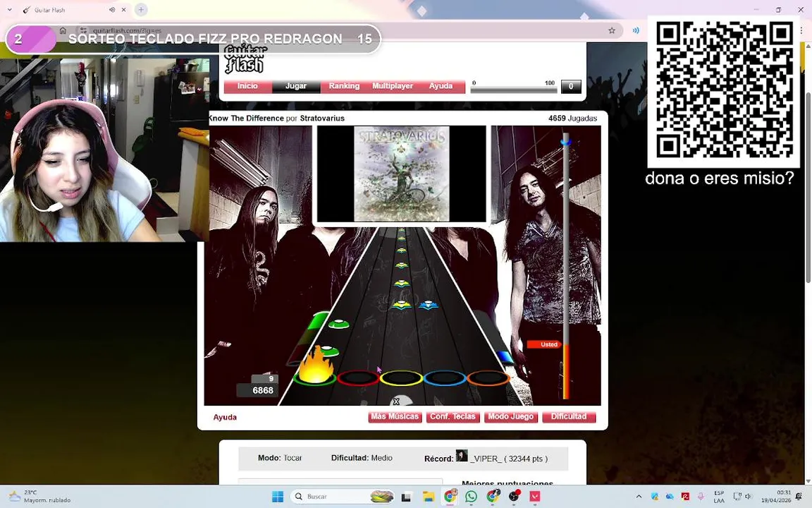This screenshot has width=812, height=508.
Task: Click the Guitar Flash logo
Action: 245,59
